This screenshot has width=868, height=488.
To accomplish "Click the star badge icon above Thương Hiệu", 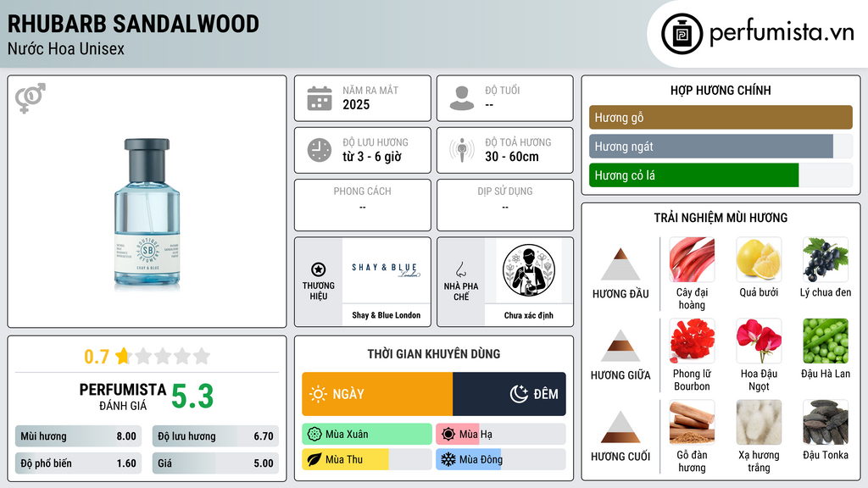I will [x=319, y=269].
